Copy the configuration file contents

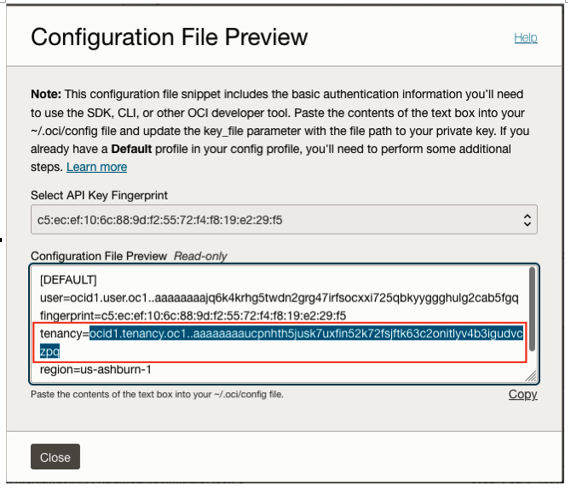(523, 394)
